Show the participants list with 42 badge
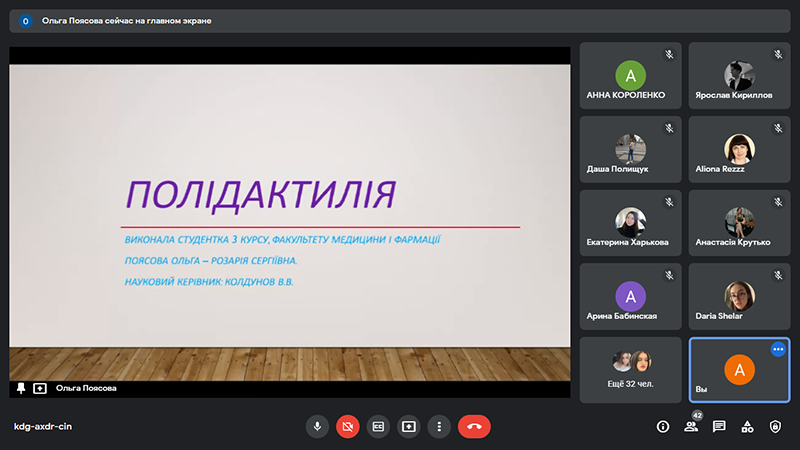This screenshot has width=800, height=450. 691,426
